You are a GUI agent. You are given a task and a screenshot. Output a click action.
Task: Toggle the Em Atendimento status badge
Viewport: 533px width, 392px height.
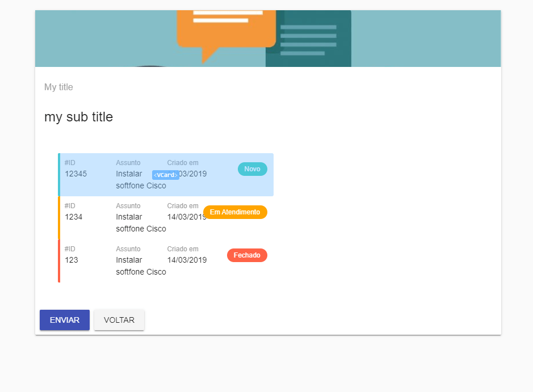[235, 212]
